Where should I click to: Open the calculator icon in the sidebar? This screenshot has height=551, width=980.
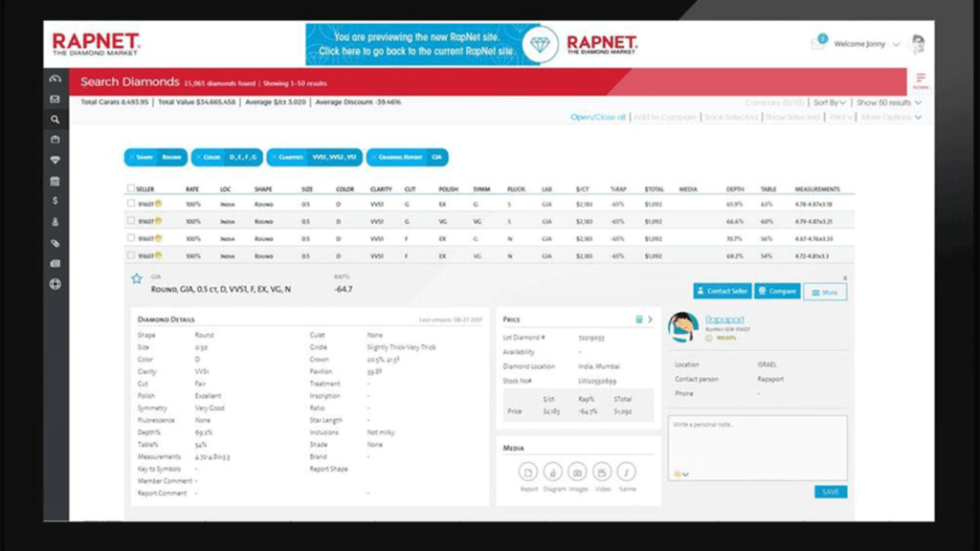(56, 181)
